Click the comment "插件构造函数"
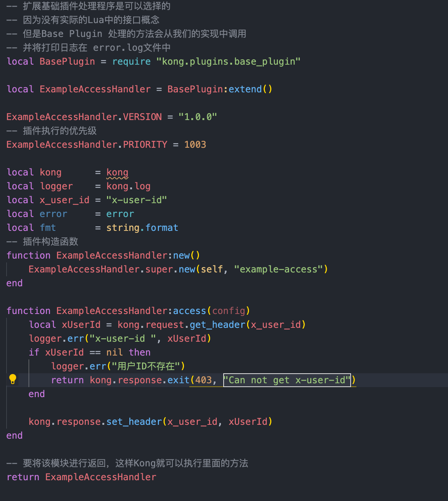 (x=42, y=242)
